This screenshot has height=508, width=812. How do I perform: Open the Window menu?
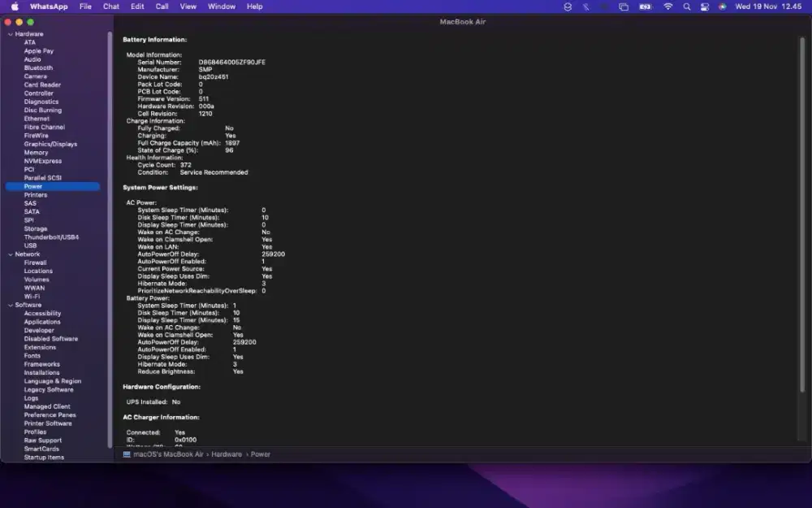(222, 7)
